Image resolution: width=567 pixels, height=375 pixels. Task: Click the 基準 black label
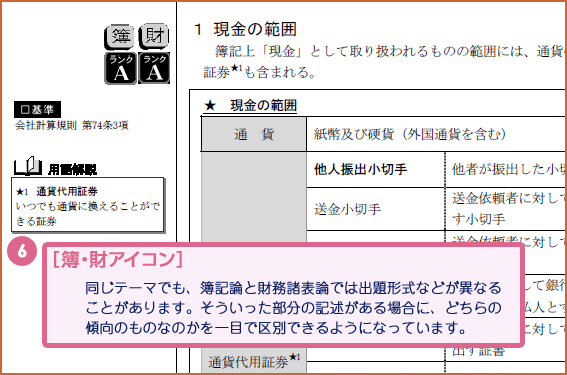[x=37, y=110]
